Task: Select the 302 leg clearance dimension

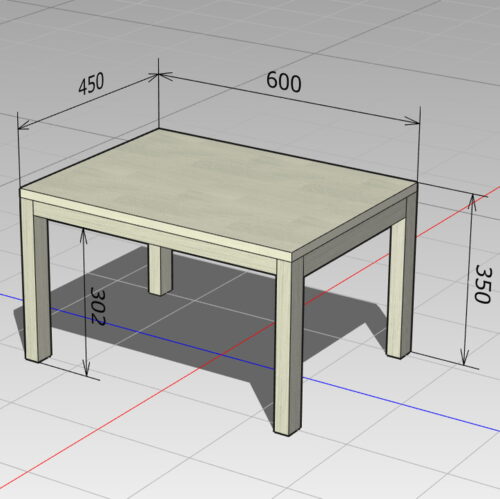Action: coord(98,306)
